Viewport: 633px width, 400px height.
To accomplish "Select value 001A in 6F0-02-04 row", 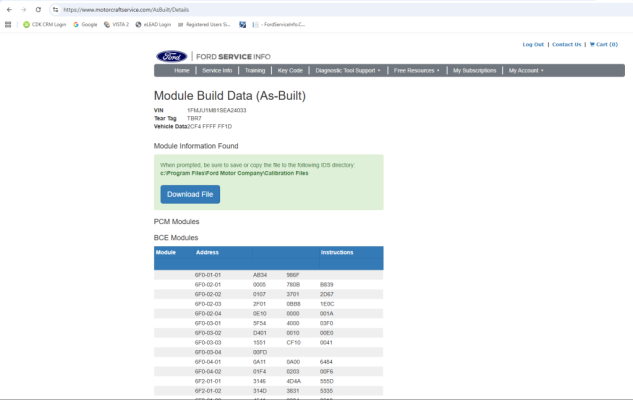I will coord(327,314).
